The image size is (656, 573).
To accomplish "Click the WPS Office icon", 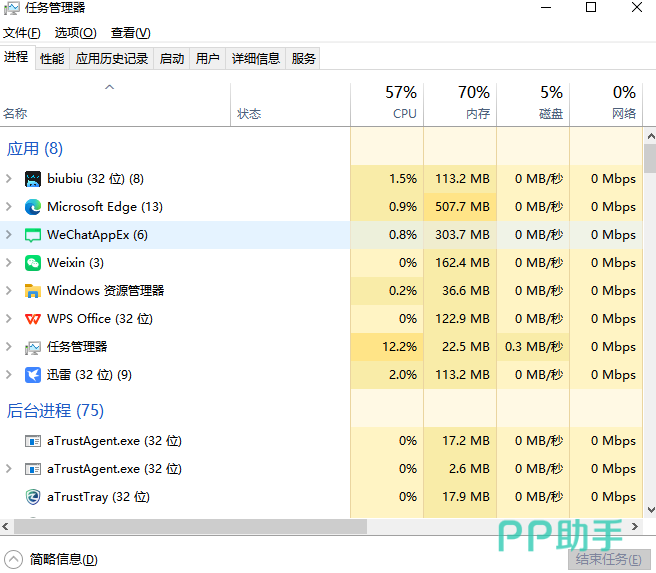I will pyautogui.click(x=33, y=319).
